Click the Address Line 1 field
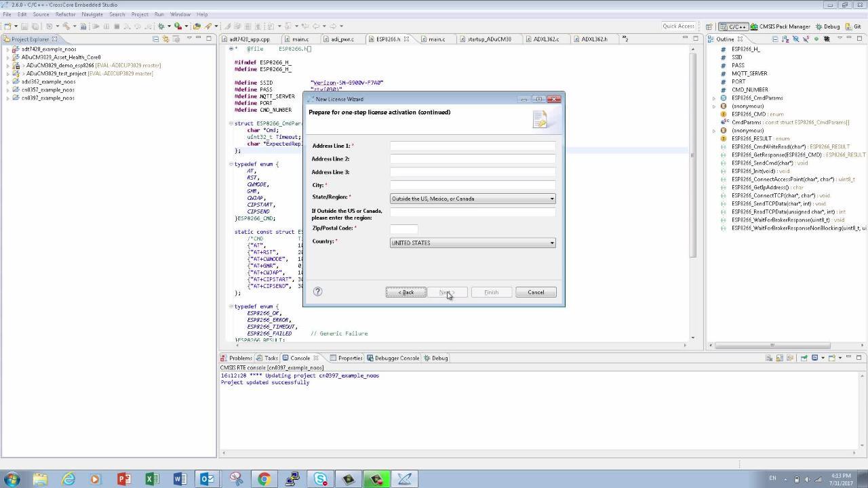The height and width of the screenshot is (488, 868). [473, 146]
